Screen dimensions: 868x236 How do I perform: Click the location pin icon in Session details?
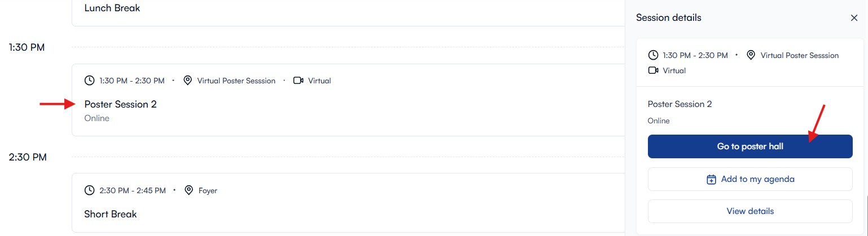click(751, 55)
